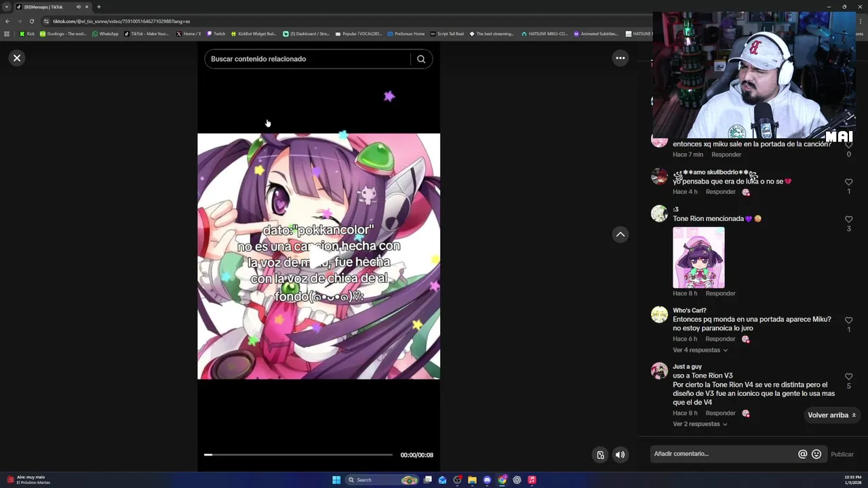Open Apple Music from taskbar
Screen dimensions: 868x488
(x=532, y=480)
